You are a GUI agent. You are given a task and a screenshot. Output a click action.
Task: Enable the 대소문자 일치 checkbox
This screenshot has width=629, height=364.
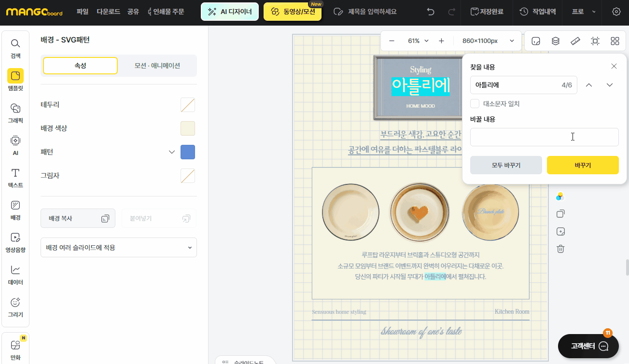pyautogui.click(x=475, y=103)
